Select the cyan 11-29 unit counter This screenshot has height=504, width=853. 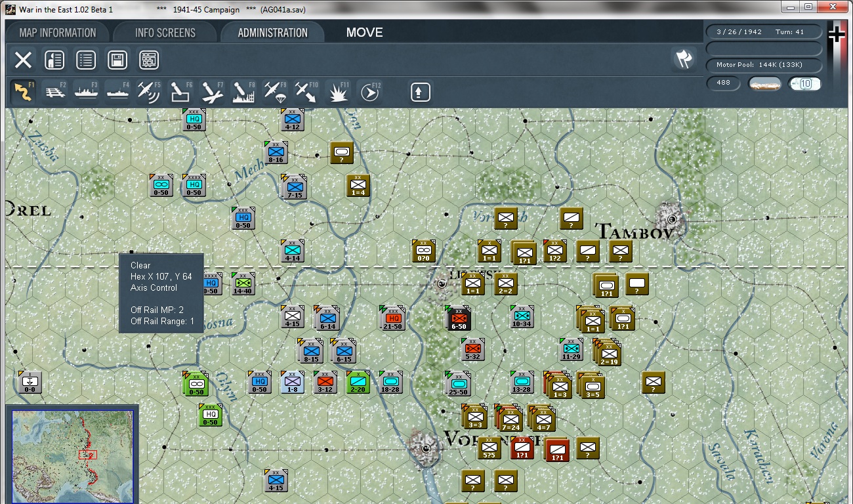[571, 349]
